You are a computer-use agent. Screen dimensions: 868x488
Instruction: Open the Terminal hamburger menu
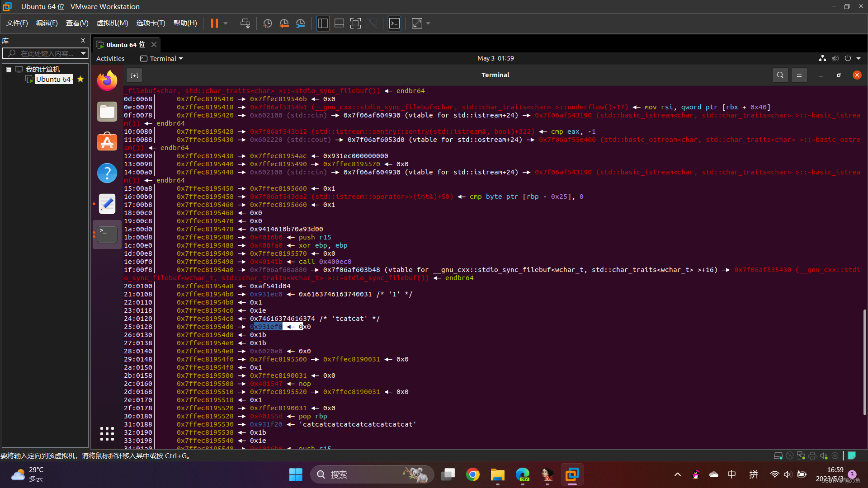pos(799,75)
